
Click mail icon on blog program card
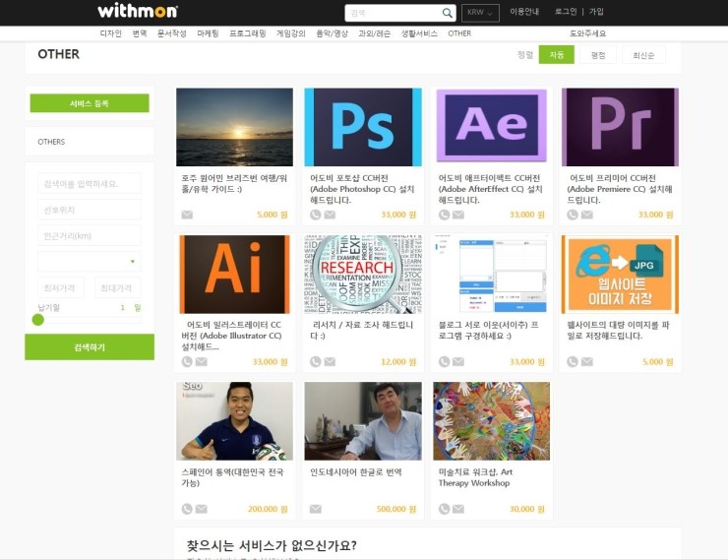pyautogui.click(x=458, y=362)
